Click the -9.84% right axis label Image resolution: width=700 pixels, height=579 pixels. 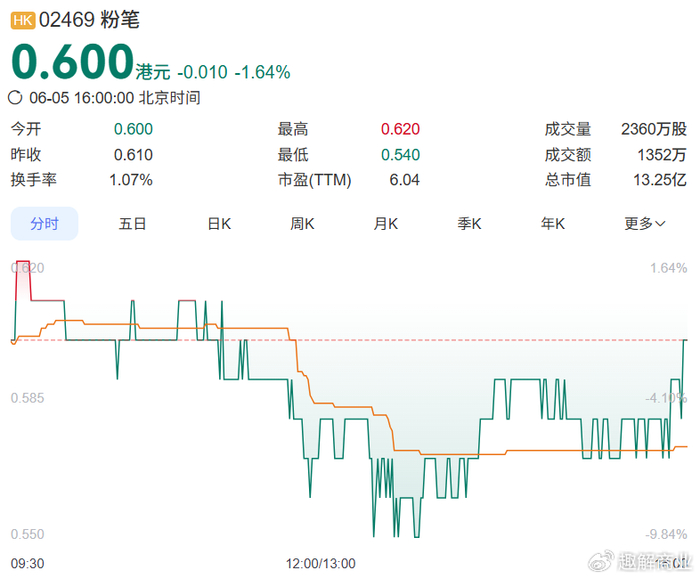[666, 534]
